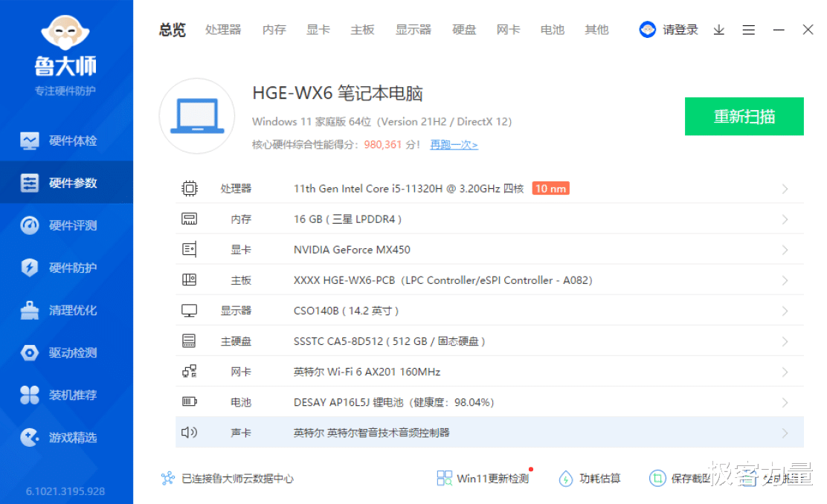Expand the 声卡 row chevron

785,433
